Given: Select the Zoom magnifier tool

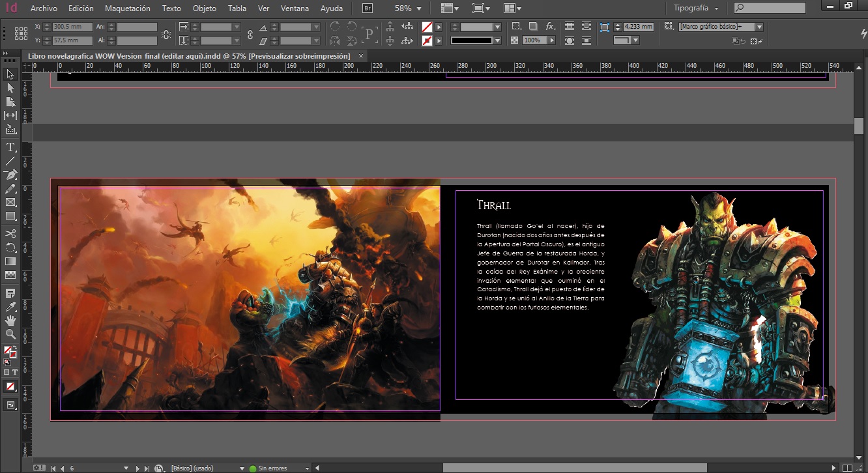Looking at the screenshot, I should [10, 334].
